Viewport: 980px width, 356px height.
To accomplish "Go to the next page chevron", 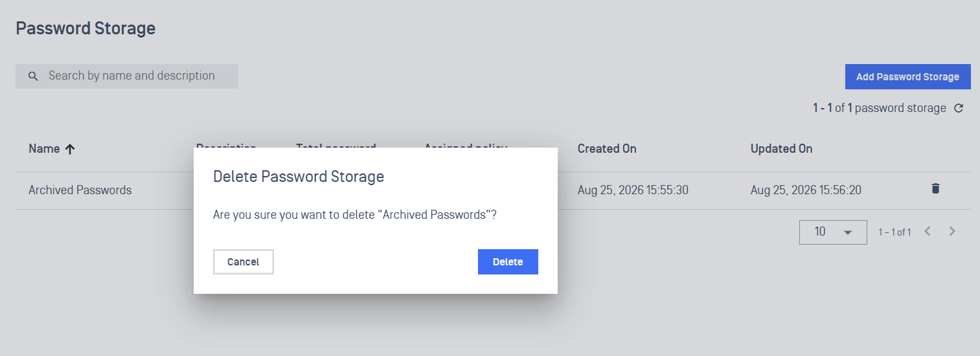I will point(952,231).
